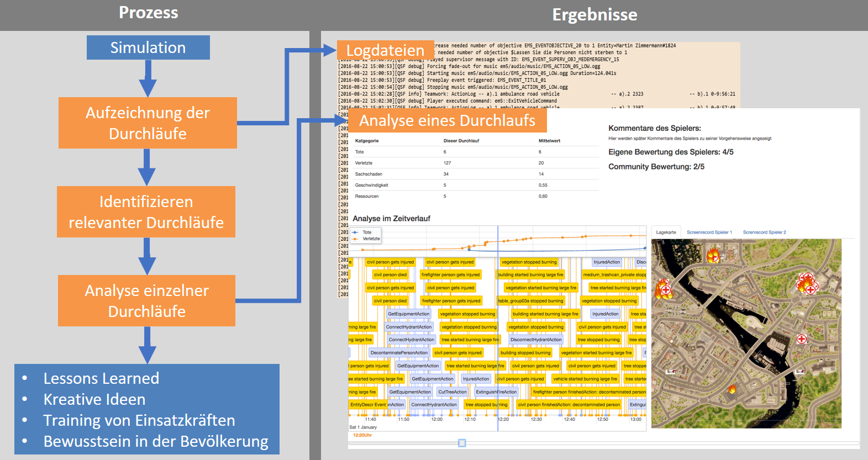Click the Sat 1 January date label

click(x=363, y=427)
